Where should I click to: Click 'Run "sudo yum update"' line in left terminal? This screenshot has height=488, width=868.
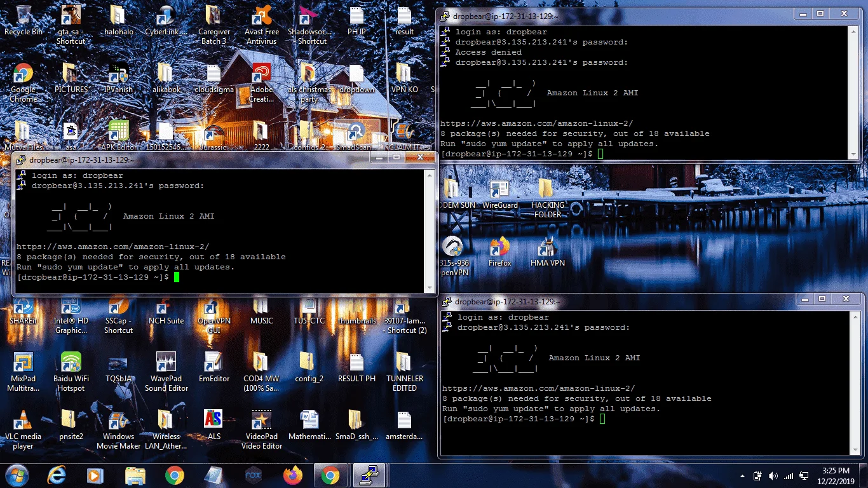pos(126,268)
